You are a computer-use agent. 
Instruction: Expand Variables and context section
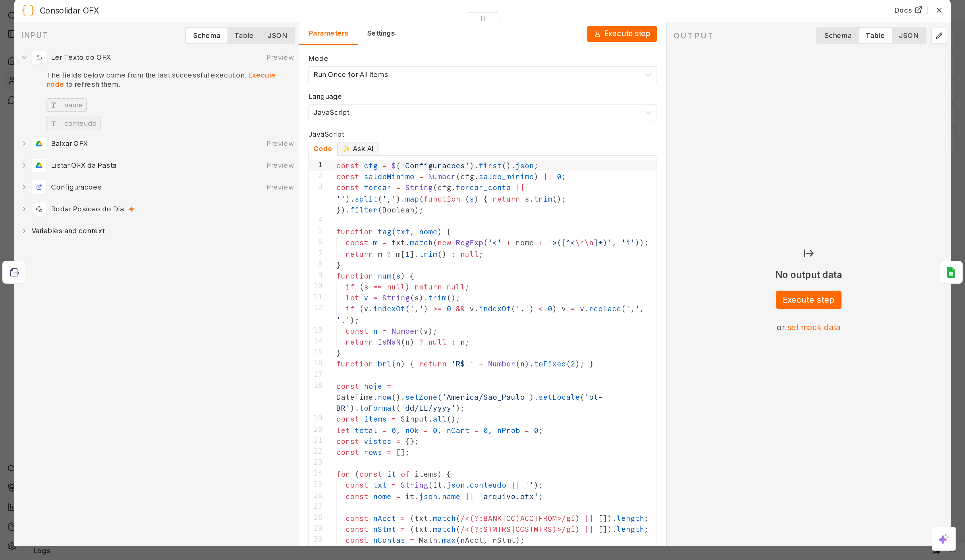click(24, 231)
